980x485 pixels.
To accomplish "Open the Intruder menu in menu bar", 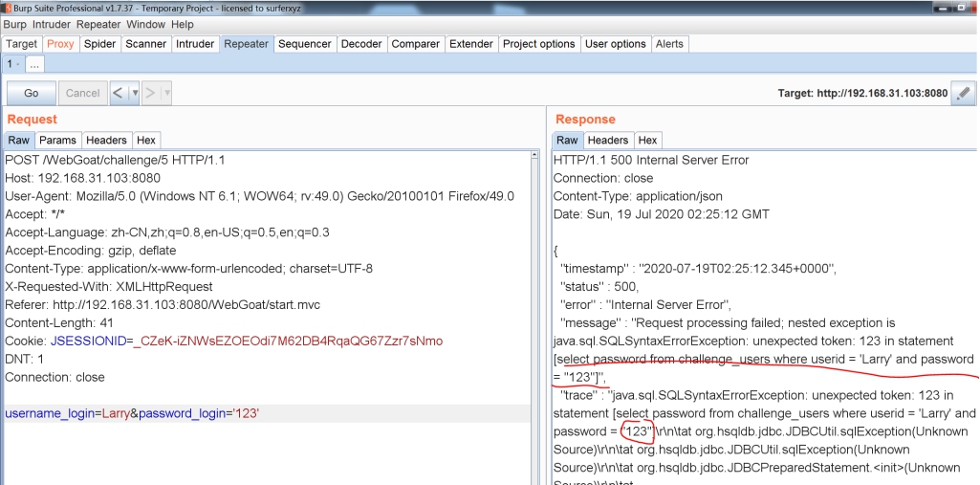I will tap(52, 24).
